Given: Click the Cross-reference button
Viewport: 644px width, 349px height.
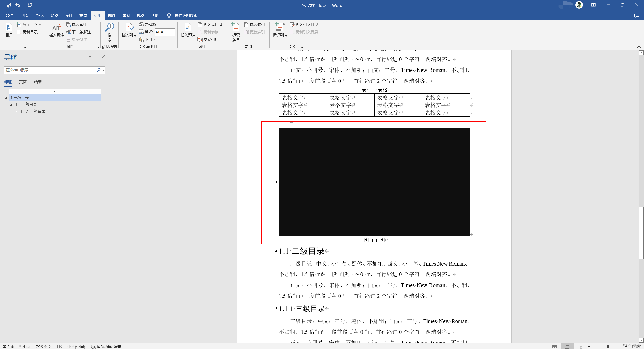Looking at the screenshot, I should (x=208, y=39).
